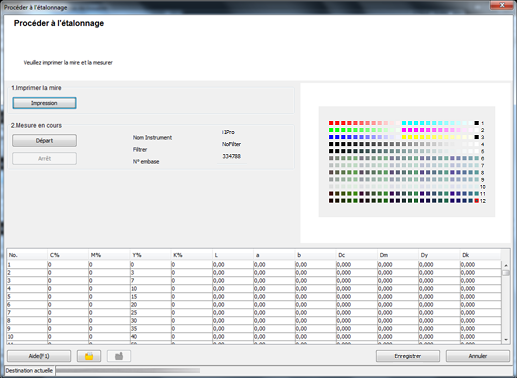Image resolution: width=517 pixels, height=378 pixels.
Task: Select the red patch ending chart row 12
Action: click(477, 201)
